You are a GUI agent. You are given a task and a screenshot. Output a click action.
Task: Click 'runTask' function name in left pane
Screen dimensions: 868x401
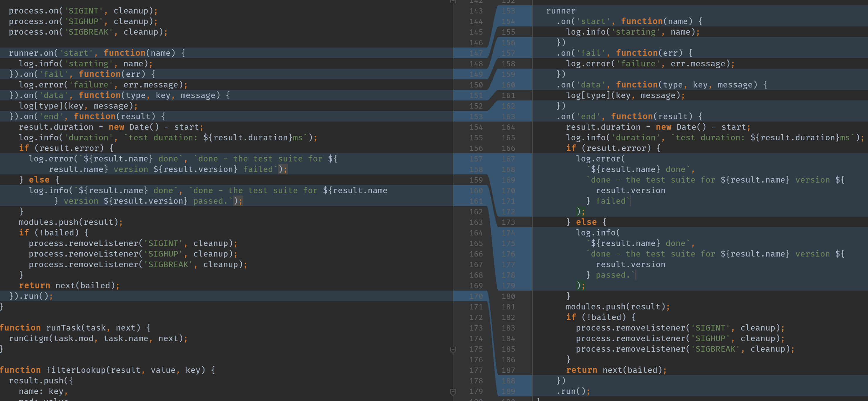pos(63,328)
